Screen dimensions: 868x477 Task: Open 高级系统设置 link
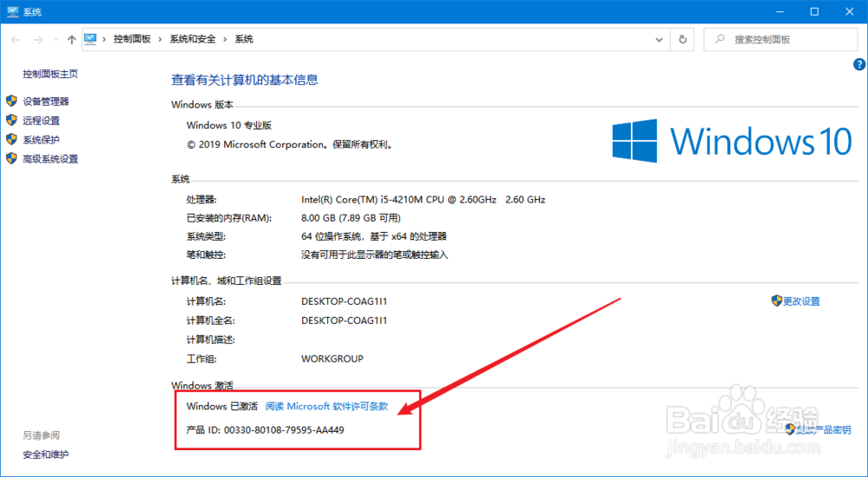(50, 159)
